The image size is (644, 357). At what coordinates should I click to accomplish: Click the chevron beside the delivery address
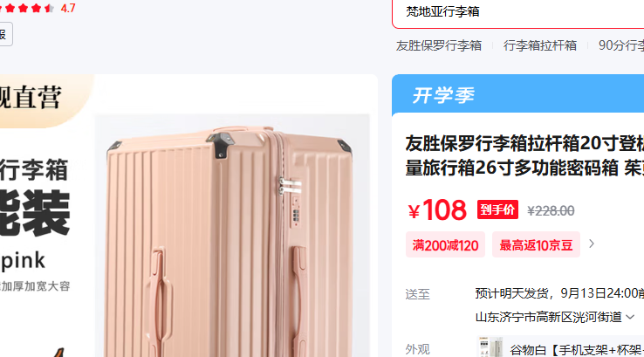(x=630, y=317)
